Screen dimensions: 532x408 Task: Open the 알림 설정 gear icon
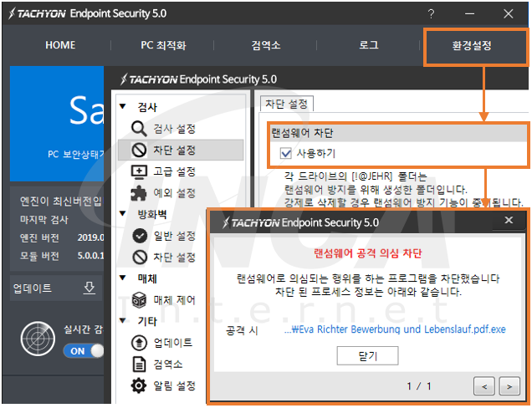click(x=139, y=385)
